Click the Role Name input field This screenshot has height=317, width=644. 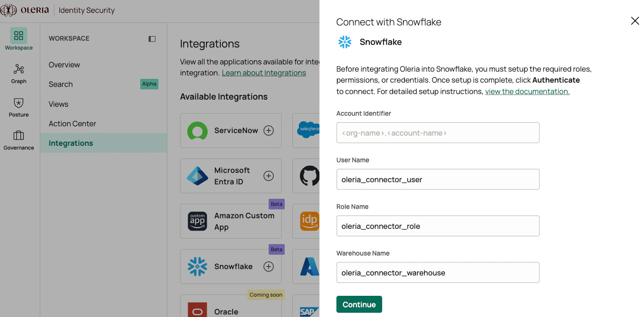pyautogui.click(x=438, y=226)
